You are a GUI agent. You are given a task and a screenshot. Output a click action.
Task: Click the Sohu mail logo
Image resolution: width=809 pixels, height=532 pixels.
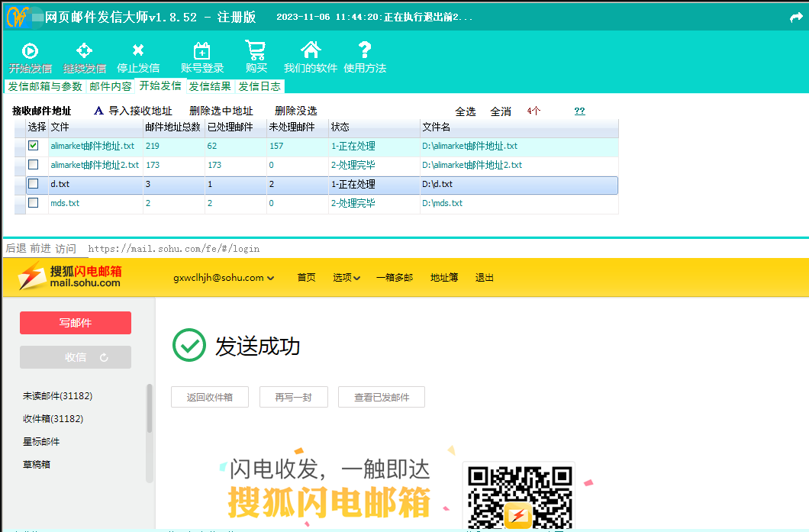69,276
